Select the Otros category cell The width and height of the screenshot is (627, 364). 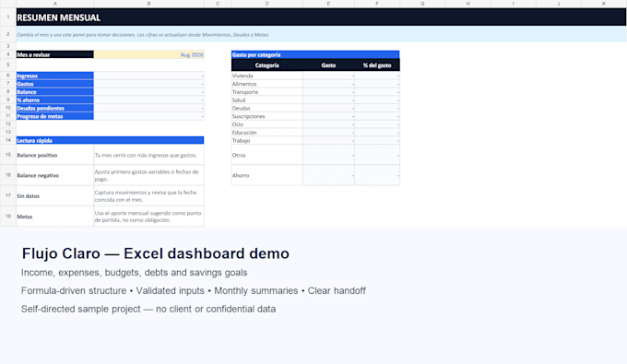click(267, 155)
